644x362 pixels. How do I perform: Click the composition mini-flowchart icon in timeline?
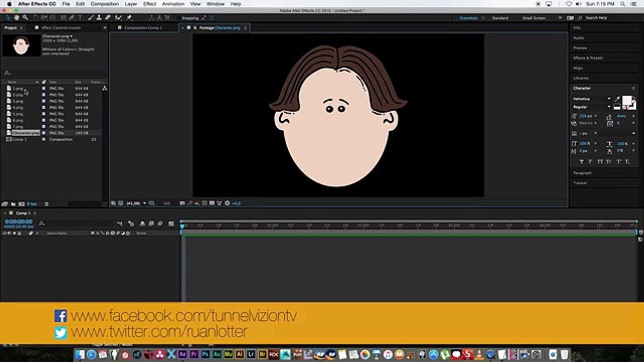tap(119, 223)
